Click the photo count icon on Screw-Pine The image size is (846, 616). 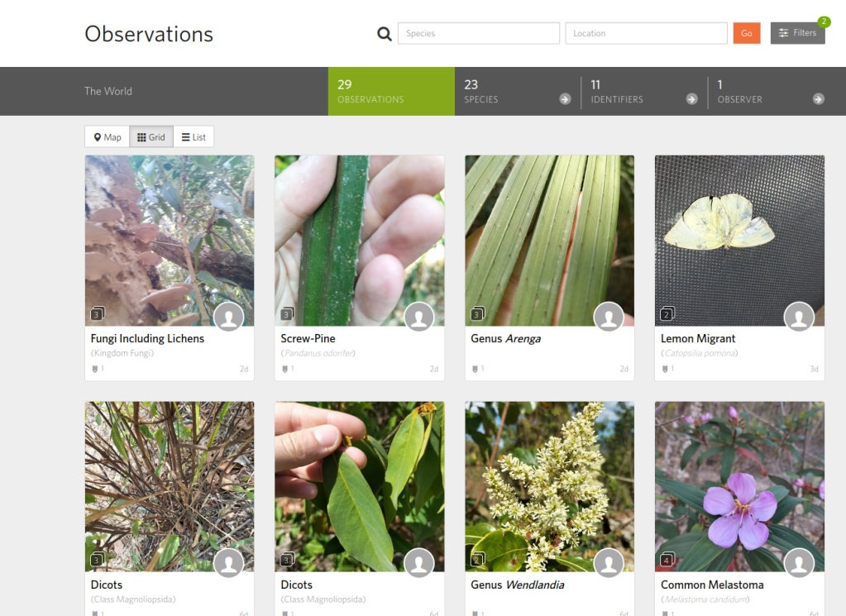[x=287, y=314]
